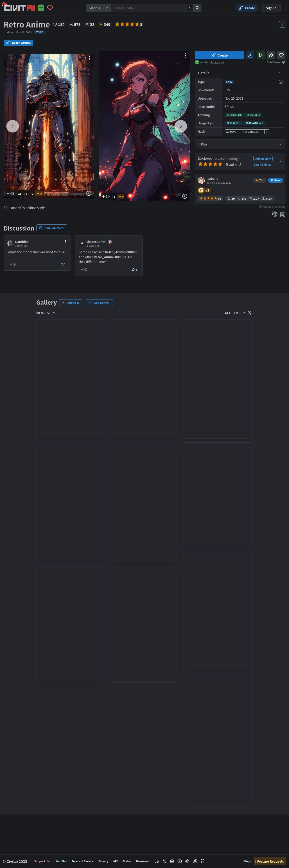Click the top navigation Create button

point(247,8)
